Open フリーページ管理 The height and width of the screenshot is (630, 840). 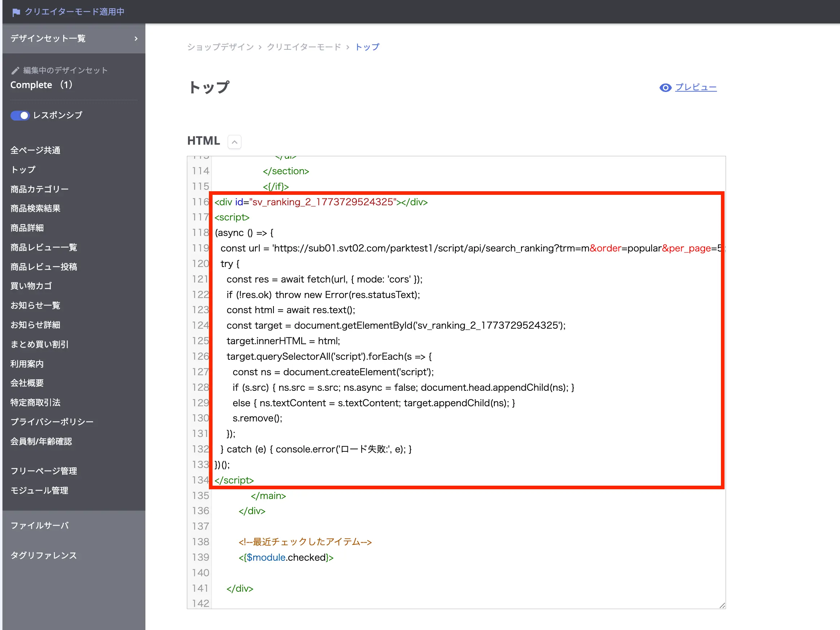44,471
